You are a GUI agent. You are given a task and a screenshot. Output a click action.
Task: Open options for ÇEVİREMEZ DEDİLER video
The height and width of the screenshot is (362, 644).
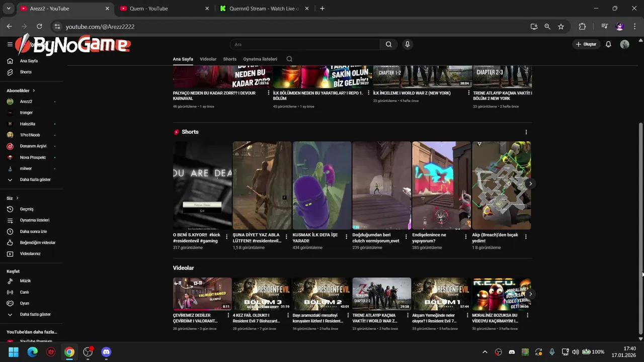coord(228,315)
